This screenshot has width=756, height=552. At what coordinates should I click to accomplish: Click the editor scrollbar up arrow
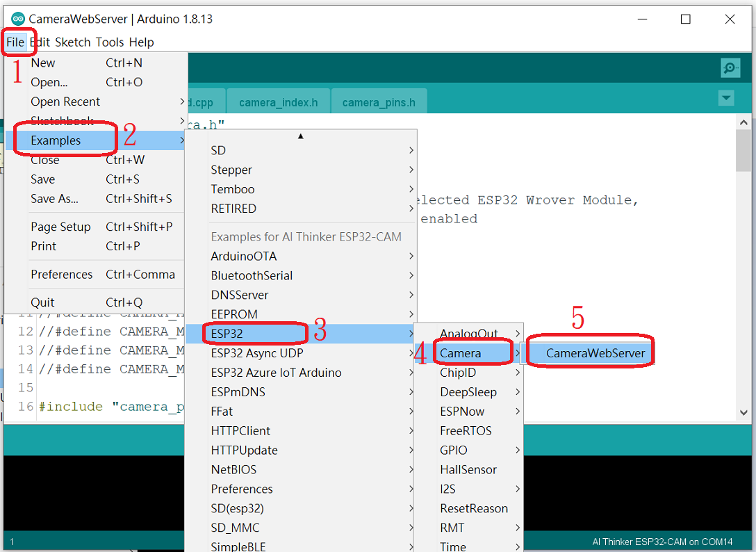point(743,122)
